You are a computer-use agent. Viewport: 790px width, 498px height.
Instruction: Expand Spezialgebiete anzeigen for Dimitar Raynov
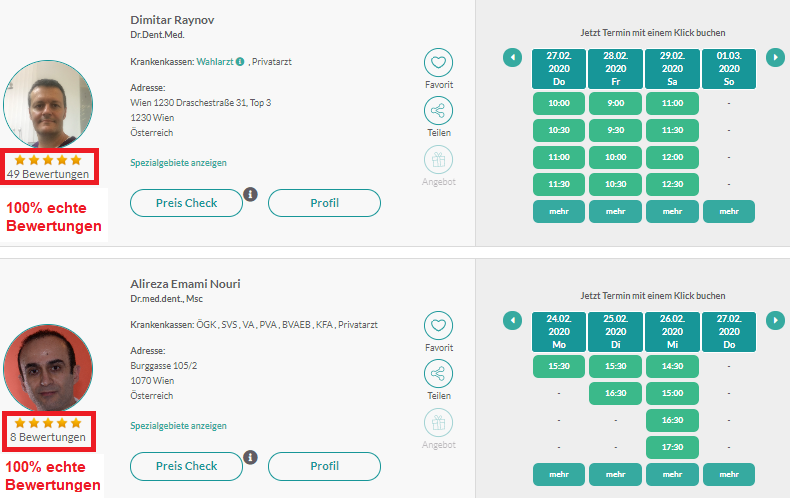(x=178, y=163)
